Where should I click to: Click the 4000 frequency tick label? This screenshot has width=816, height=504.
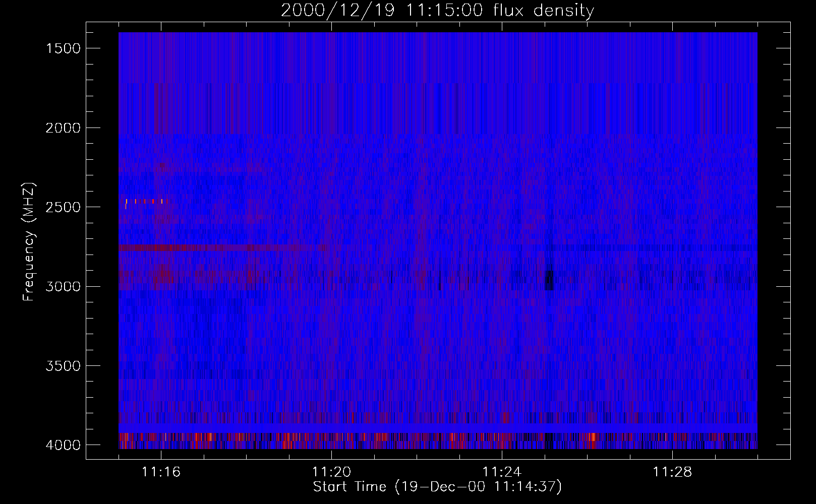[x=63, y=445]
